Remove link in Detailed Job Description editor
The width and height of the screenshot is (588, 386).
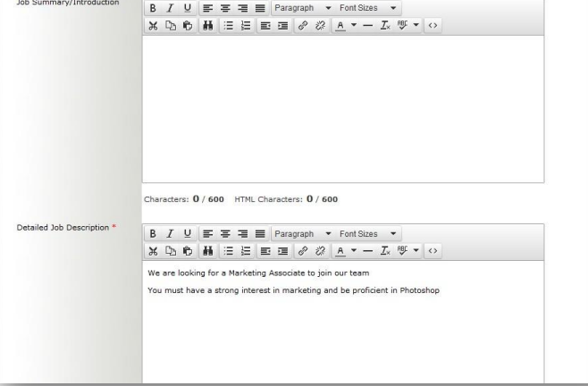(320, 251)
